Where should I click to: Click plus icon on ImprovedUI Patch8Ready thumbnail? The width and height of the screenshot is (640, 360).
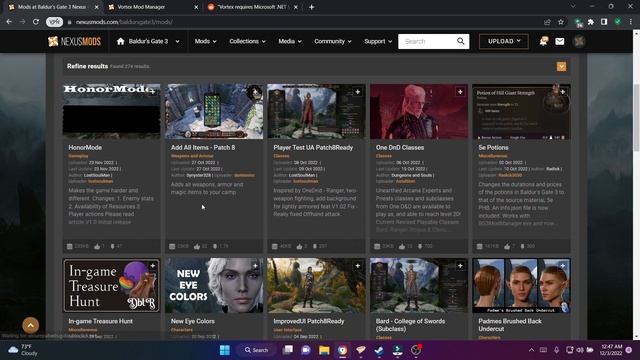[358, 266]
